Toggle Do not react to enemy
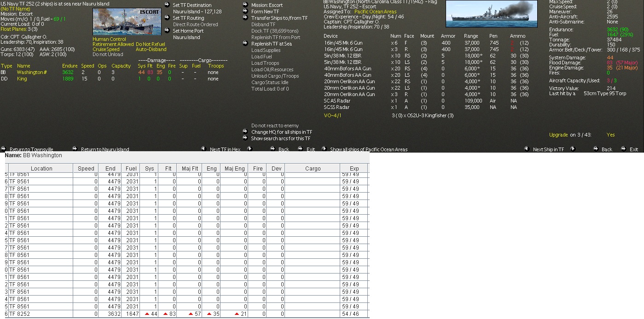The width and height of the screenshot is (644, 319). tap(275, 125)
